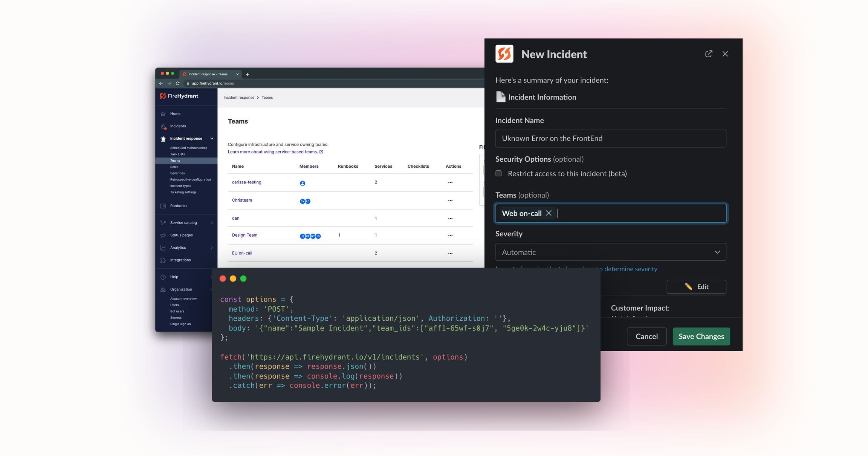Click the Edit button with pencil

[696, 287]
